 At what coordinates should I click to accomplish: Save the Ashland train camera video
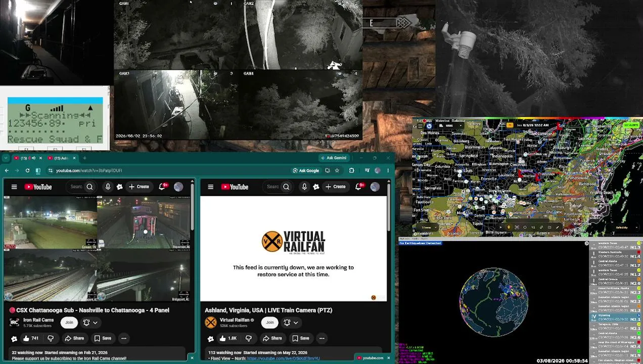[x=300, y=338]
